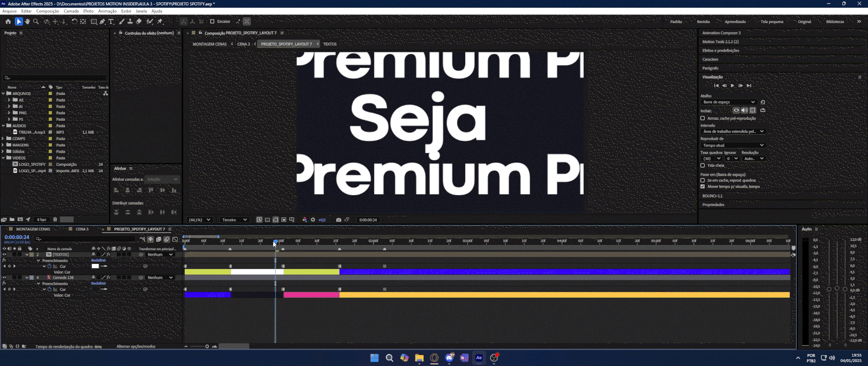Open the Animação menu
Screen dimensions: 868x366
pyautogui.click(x=107, y=11)
